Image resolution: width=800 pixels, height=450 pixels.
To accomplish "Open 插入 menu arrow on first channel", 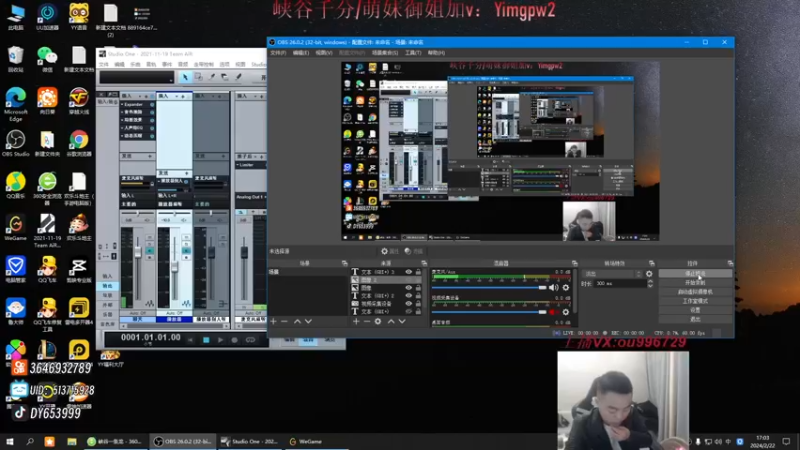I will tap(139, 96).
